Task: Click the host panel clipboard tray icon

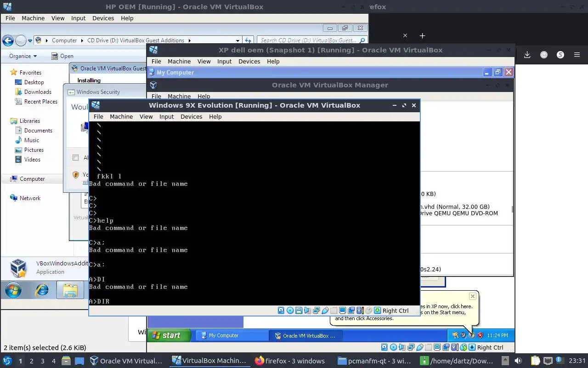Action: 536,361
